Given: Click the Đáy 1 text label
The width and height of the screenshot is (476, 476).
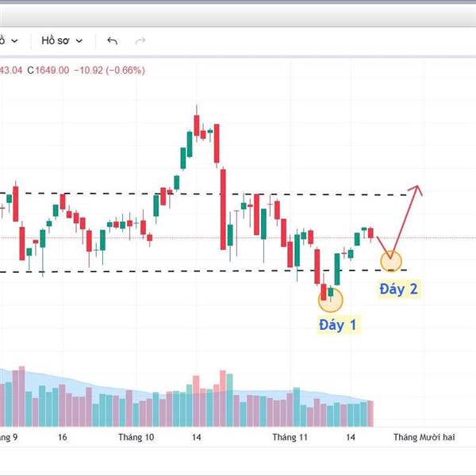Looking at the screenshot, I should [338, 324].
